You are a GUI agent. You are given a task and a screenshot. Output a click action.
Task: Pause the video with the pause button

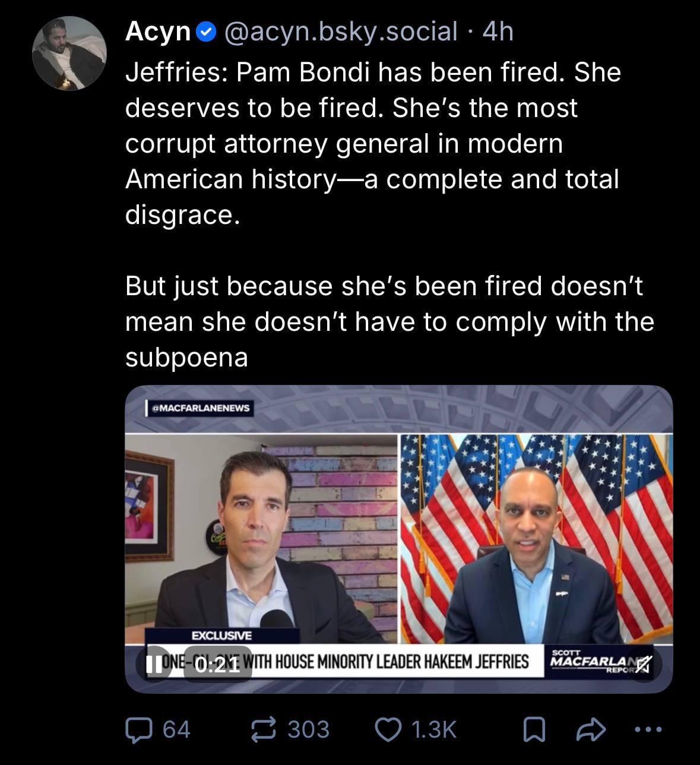pos(154,663)
